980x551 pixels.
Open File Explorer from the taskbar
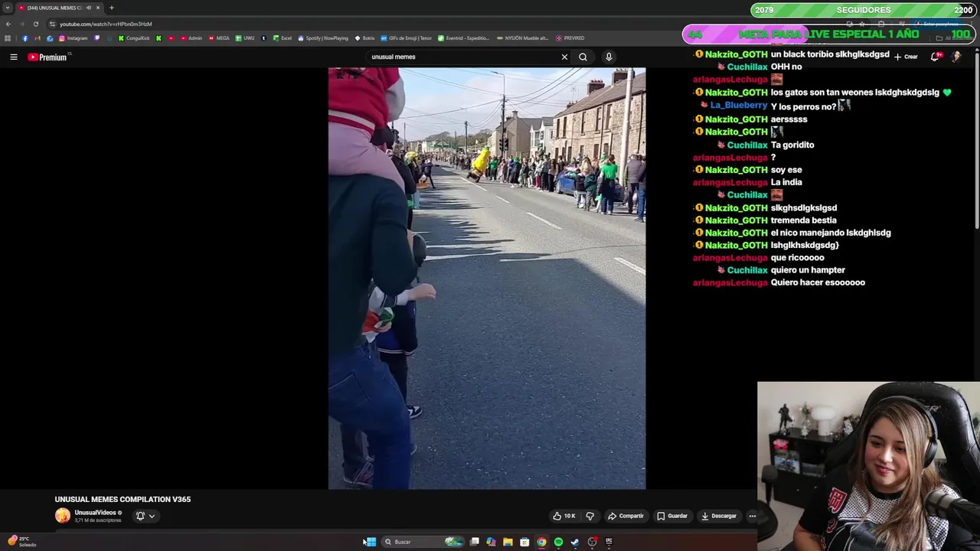point(508,542)
